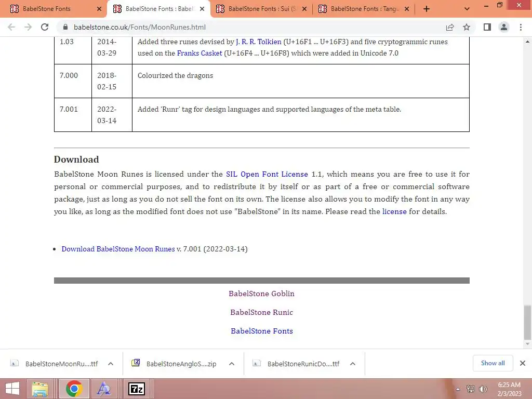This screenshot has width=532, height=399.
Task: Click the page vertical scrollbar thumb
Action: [527, 322]
